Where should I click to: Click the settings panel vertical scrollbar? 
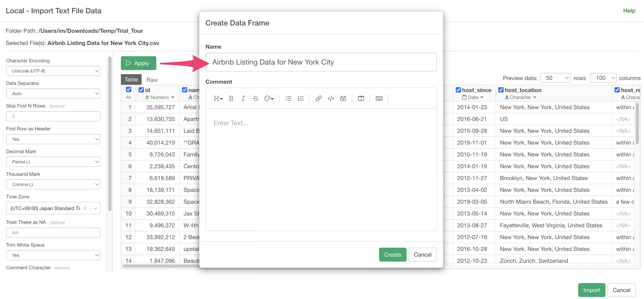[x=110, y=134]
